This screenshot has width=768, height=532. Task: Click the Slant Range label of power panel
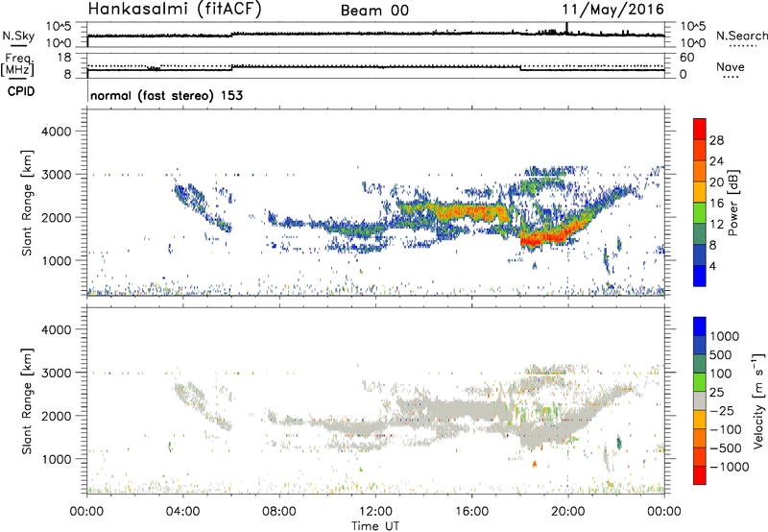coord(27,203)
